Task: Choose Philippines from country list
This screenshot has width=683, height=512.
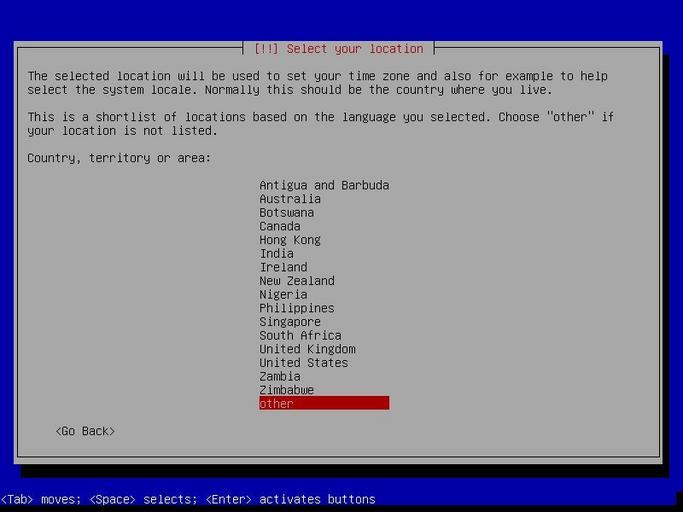Action: point(297,308)
